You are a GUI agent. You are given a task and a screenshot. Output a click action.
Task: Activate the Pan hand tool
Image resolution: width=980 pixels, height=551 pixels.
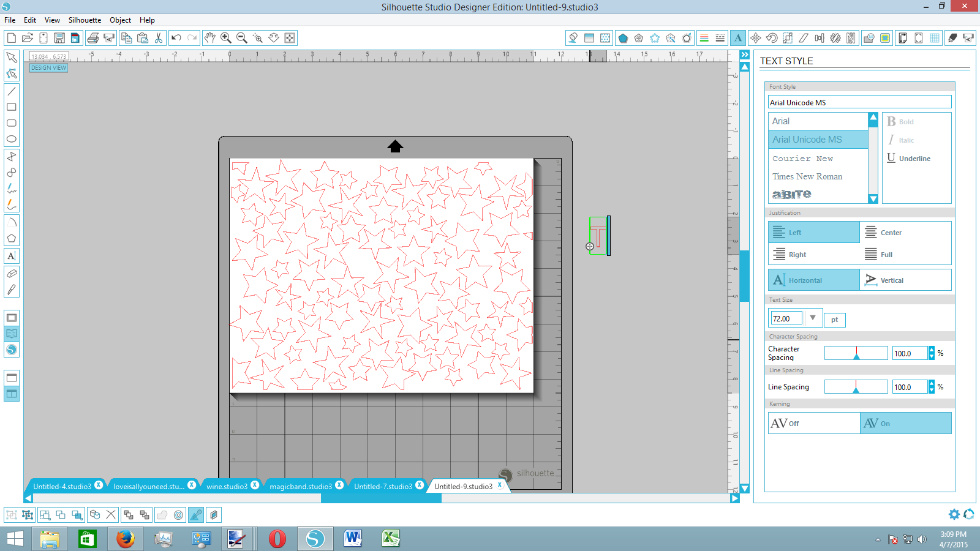209,38
